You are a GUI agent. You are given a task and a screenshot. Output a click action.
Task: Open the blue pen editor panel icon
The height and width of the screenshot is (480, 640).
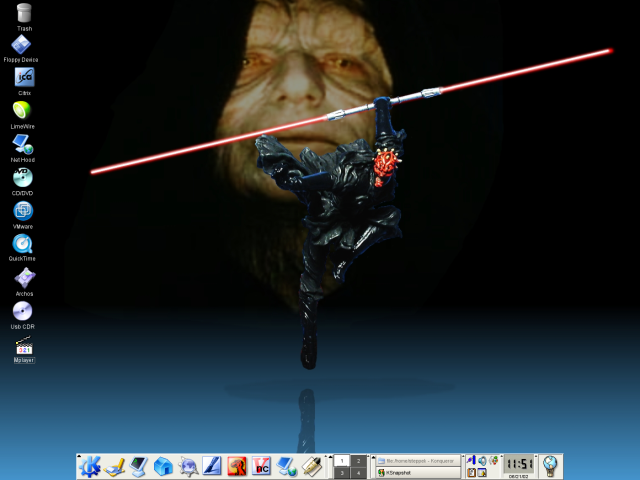212,466
